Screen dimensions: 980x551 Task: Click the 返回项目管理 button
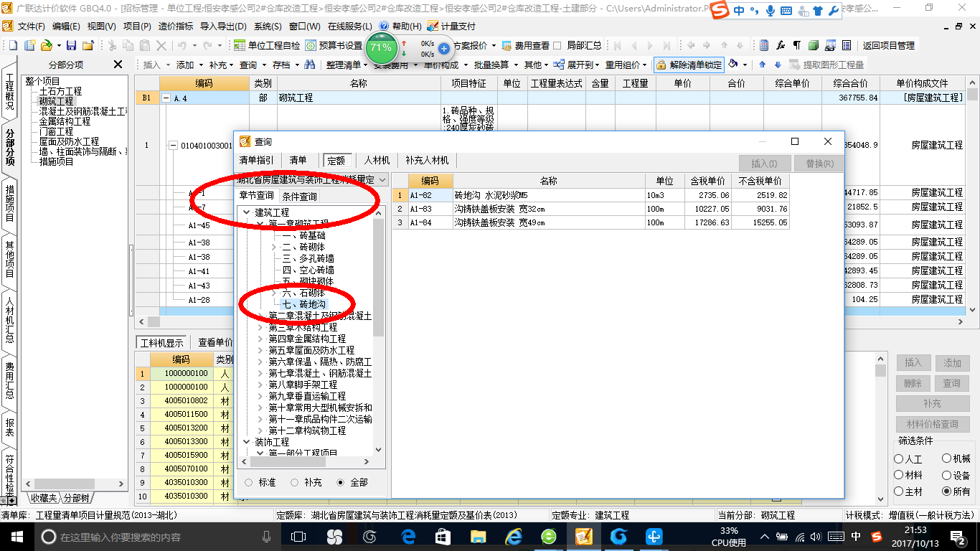[x=888, y=45]
